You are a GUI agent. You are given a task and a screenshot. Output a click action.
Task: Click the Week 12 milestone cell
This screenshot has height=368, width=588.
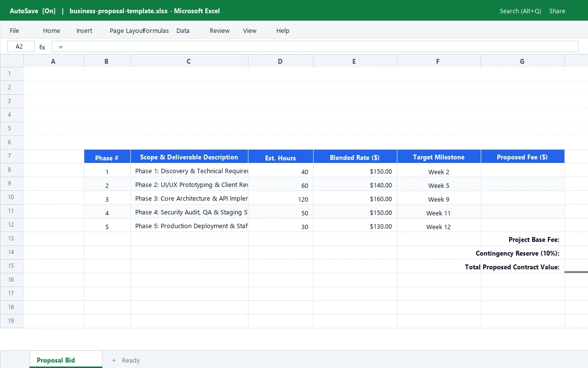[x=439, y=225]
